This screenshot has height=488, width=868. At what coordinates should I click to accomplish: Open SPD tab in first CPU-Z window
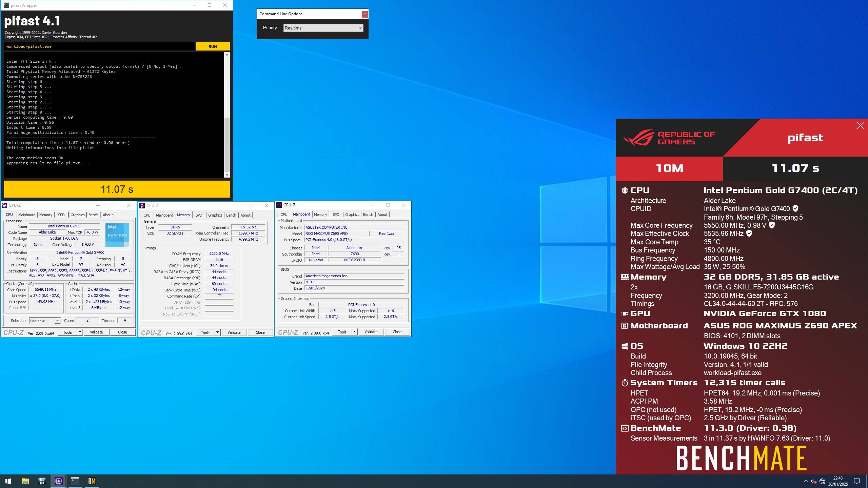click(61, 215)
